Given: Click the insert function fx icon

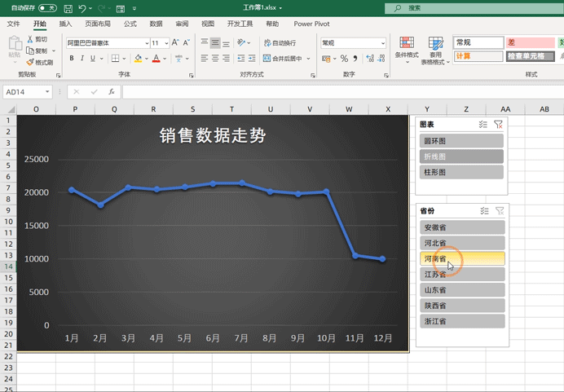Looking at the screenshot, I should 112,92.
